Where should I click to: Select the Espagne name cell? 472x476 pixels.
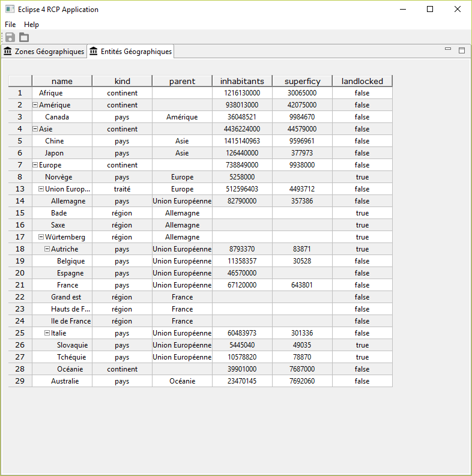click(62, 273)
